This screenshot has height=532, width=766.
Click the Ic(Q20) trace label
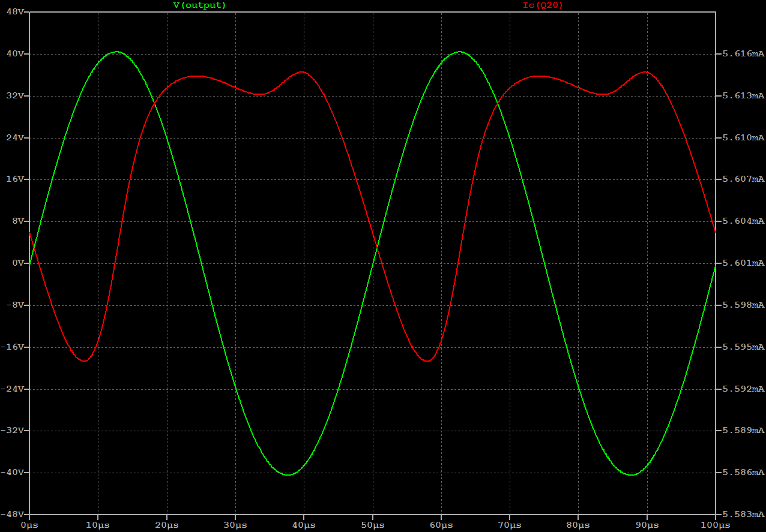[x=543, y=5]
